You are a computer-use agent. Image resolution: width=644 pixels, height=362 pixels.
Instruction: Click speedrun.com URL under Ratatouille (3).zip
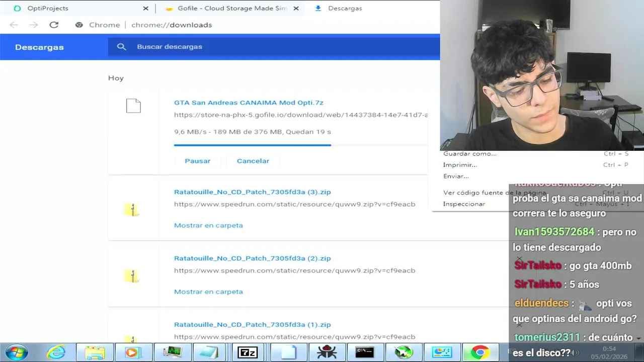(x=294, y=204)
